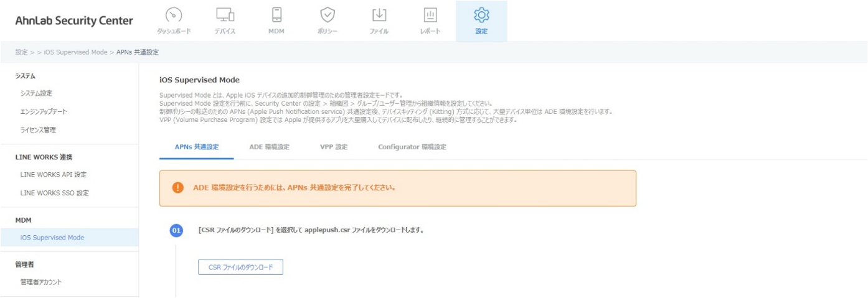The width and height of the screenshot is (868, 298).
Task: Click the APNs 共通設定 breadcrumb text
Action: coord(138,52)
